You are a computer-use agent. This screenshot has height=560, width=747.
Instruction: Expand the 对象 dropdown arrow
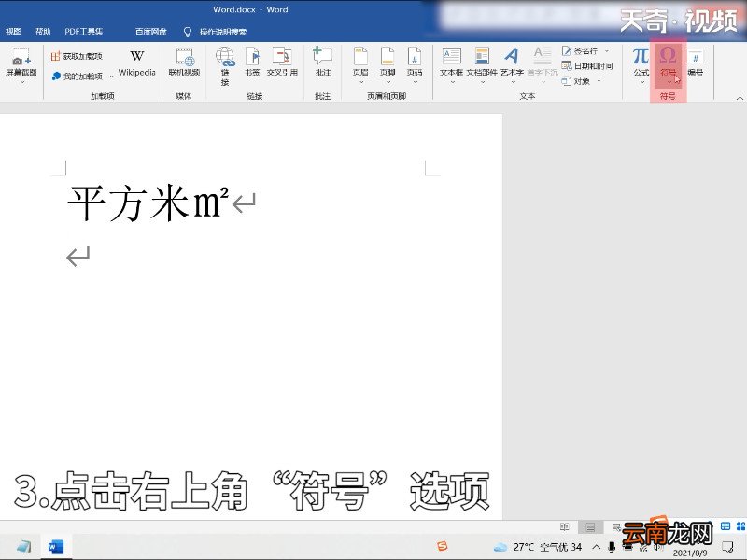599,81
